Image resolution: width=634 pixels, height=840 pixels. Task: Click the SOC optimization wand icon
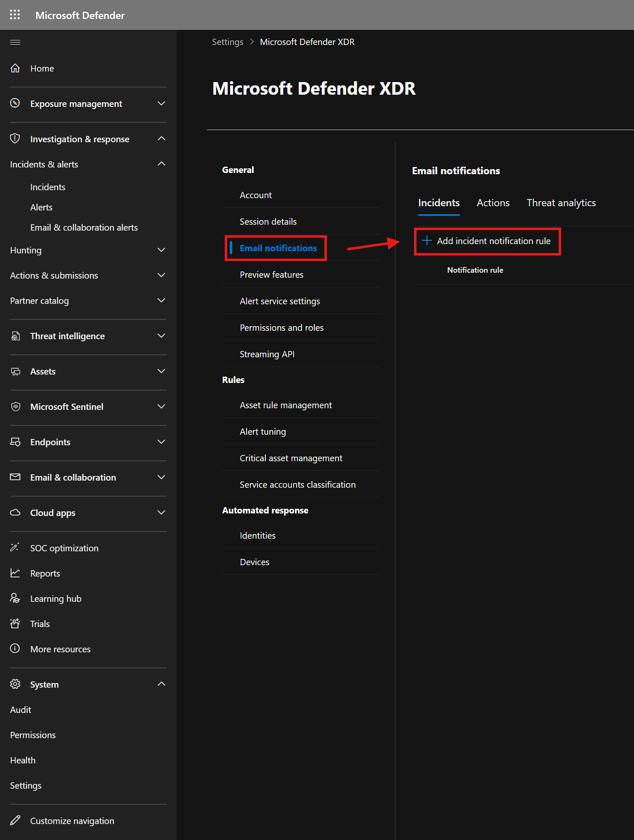[15, 548]
